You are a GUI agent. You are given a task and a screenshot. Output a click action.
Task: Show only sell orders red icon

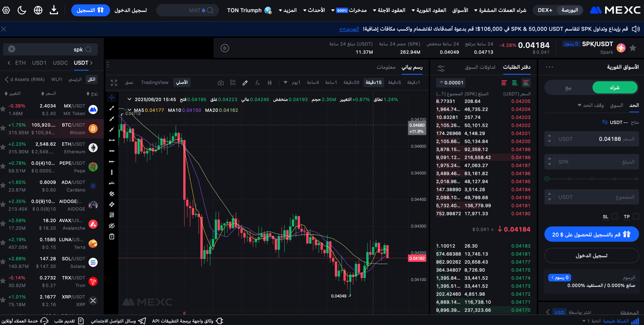click(504, 83)
